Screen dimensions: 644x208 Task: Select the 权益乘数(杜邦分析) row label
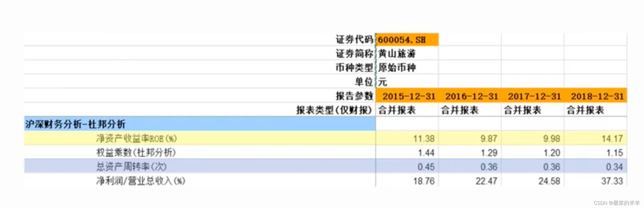[136, 153]
